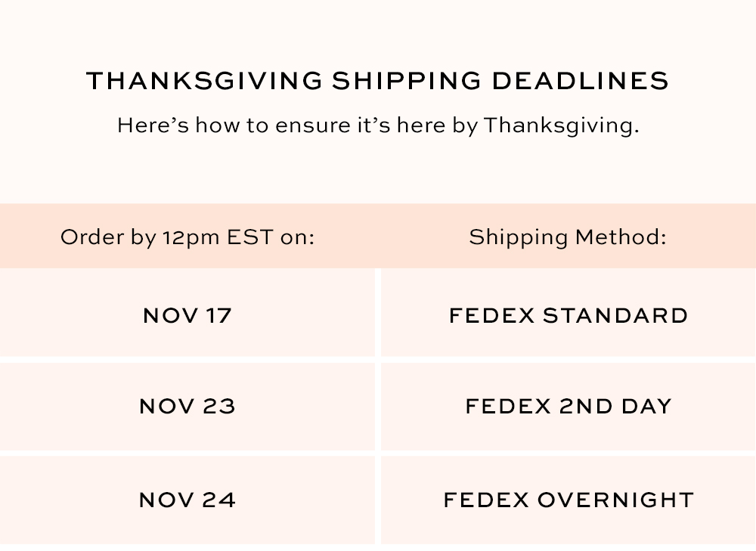Click the NOV 24 date cell

187,500
